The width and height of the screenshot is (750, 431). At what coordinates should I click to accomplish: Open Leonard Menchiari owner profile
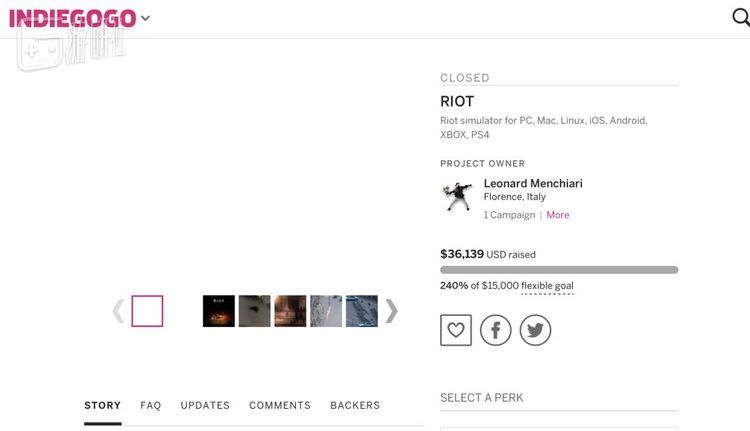(533, 184)
